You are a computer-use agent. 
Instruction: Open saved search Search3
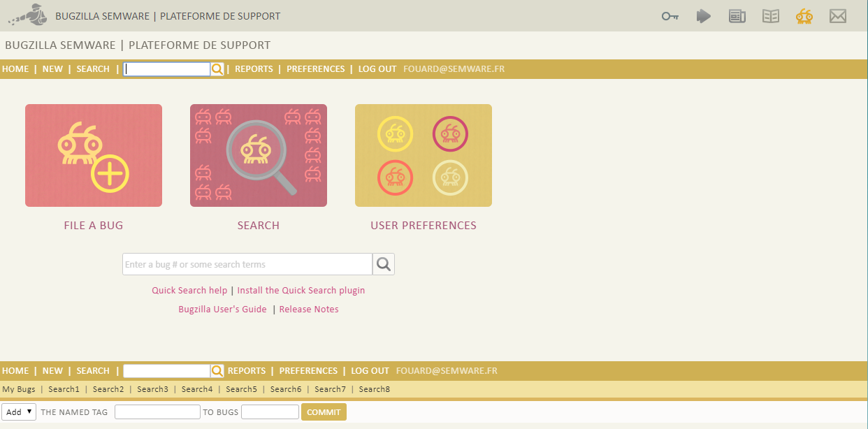pyautogui.click(x=152, y=389)
